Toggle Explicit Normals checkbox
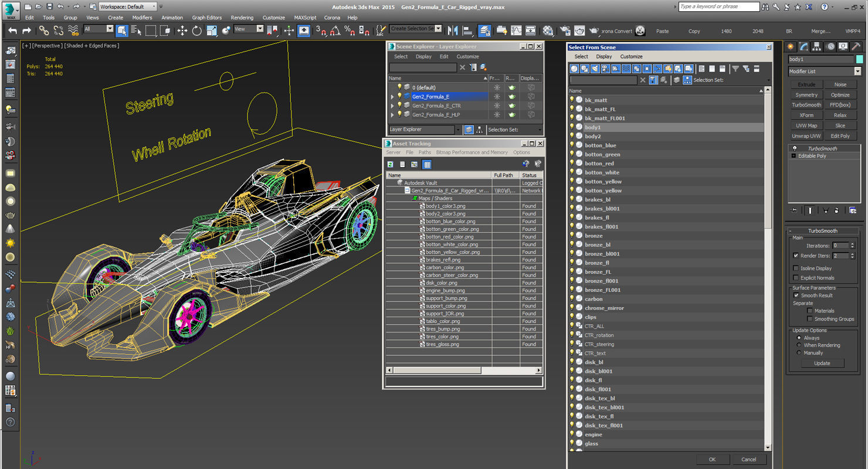 796,278
